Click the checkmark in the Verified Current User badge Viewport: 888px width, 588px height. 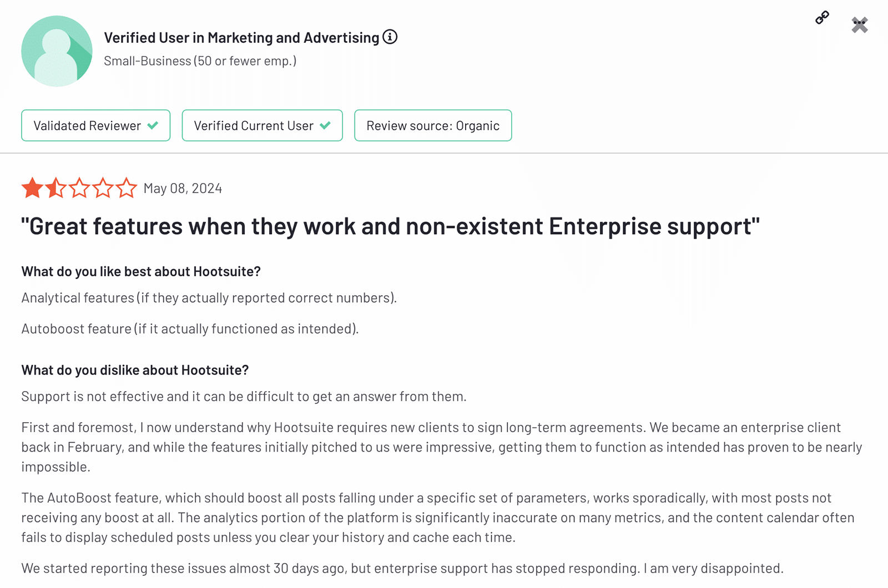(325, 125)
